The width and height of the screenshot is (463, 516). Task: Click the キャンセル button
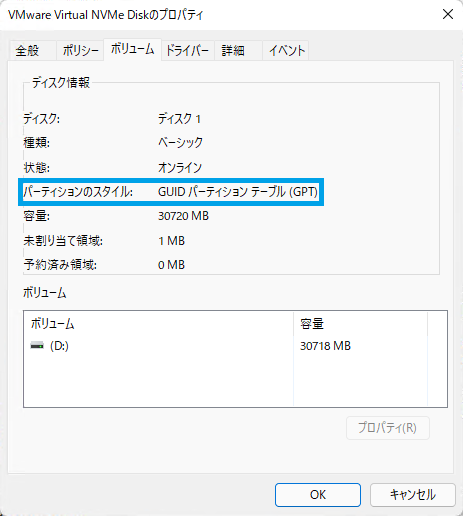pos(412,495)
